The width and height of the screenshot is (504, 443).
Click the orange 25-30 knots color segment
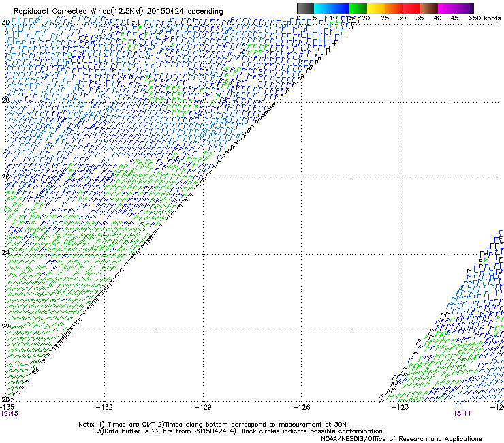tap(394, 8)
